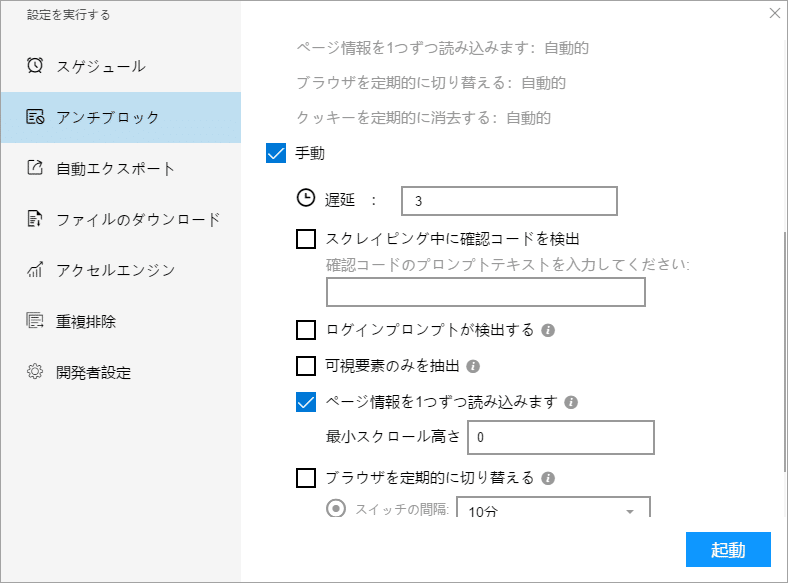Click the 最小スクロール高さ input field
Screen dimensions: 788x583
coord(561,437)
